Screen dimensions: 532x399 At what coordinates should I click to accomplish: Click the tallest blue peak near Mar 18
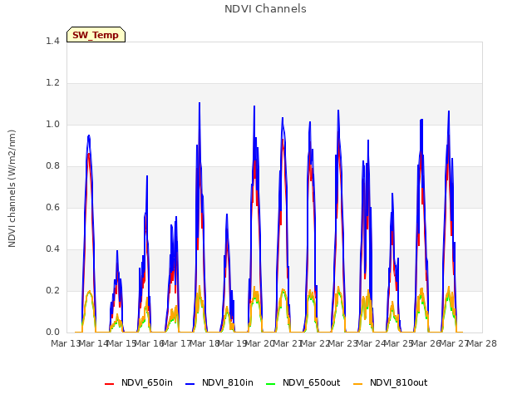[x=199, y=103]
